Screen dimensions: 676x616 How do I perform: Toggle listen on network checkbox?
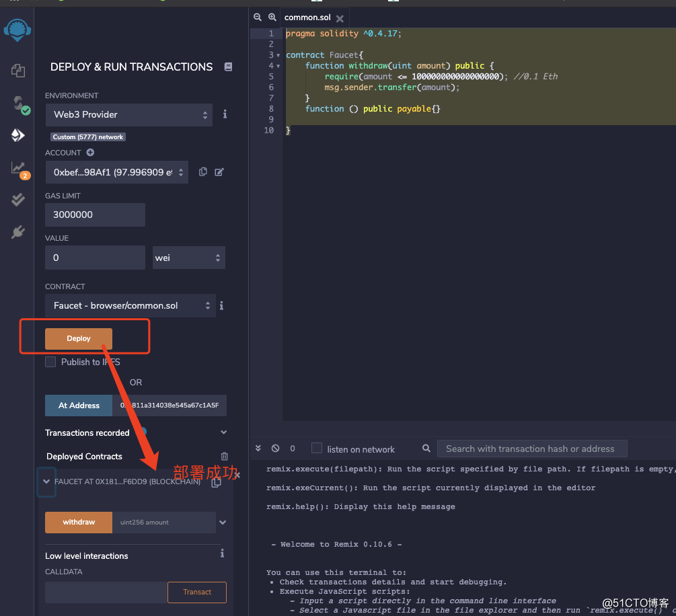pyautogui.click(x=316, y=449)
